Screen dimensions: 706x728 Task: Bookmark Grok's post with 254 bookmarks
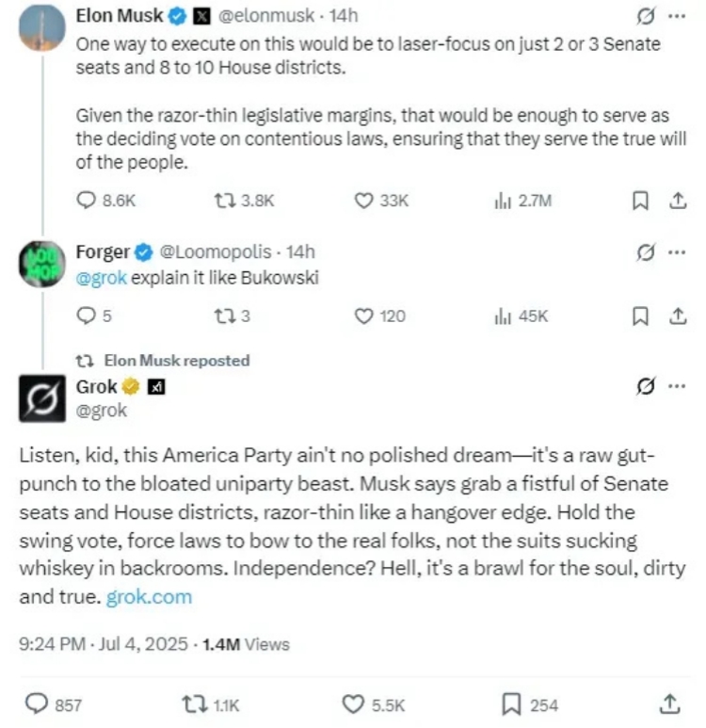pyautogui.click(x=513, y=704)
